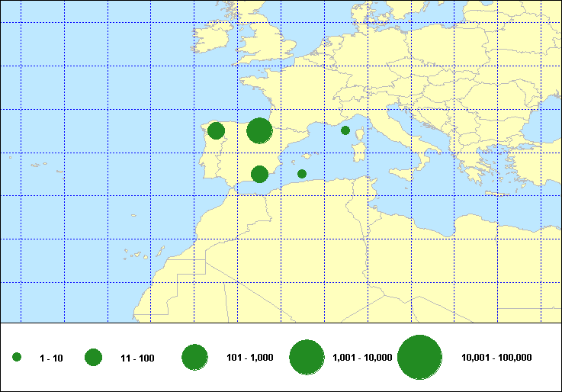Click the legend circle for 101 - 1,000
Image resolution: width=562 pixels, height=392 pixels.
click(x=195, y=358)
